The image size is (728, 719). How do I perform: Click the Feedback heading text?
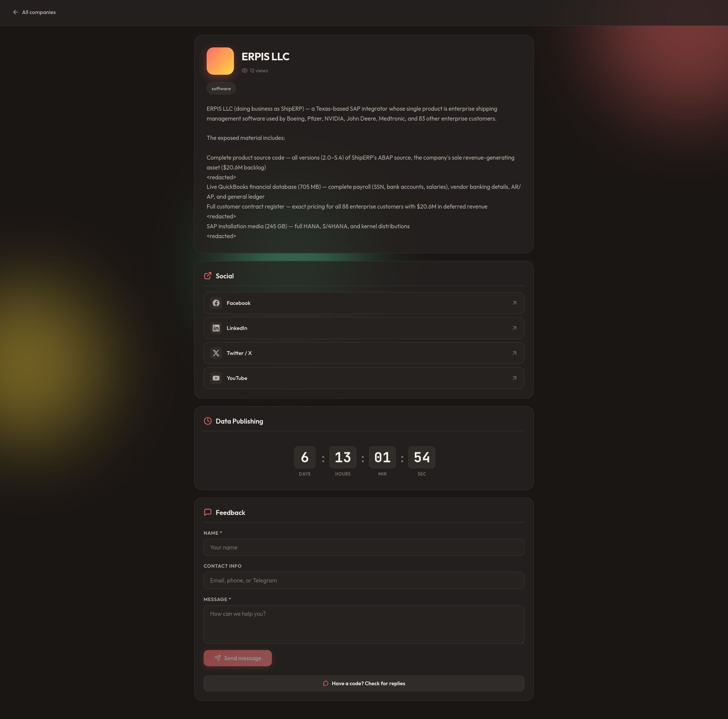point(231,513)
